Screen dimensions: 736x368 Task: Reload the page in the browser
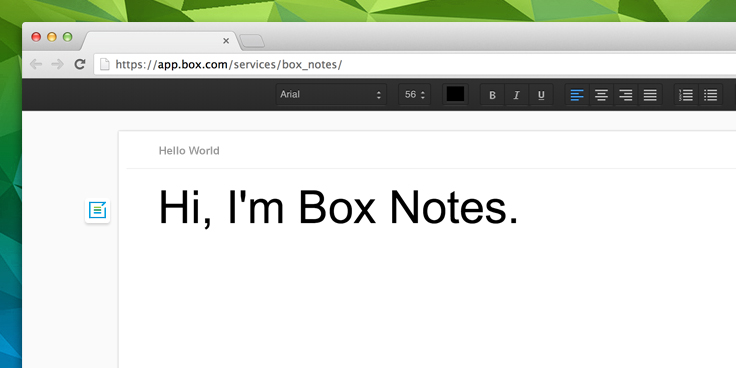[80, 64]
